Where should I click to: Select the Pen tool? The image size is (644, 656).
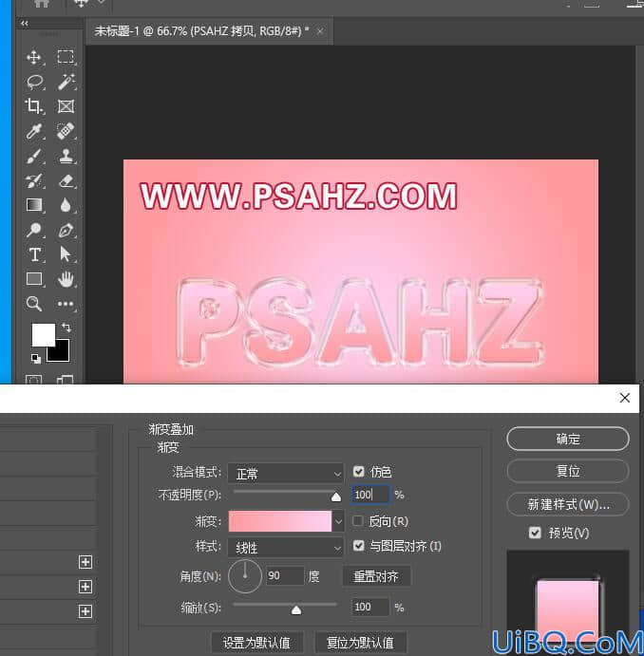pyautogui.click(x=66, y=230)
